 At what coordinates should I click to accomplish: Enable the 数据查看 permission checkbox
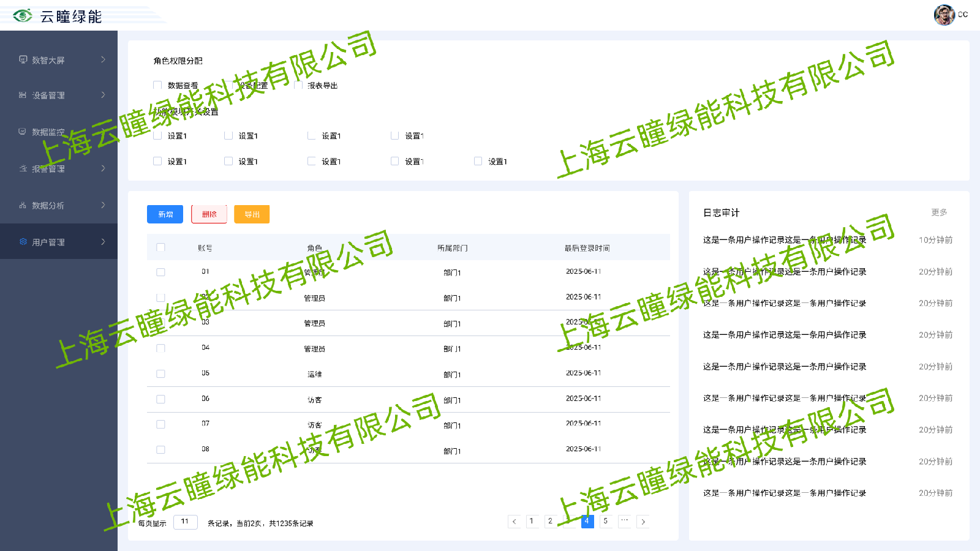pyautogui.click(x=157, y=86)
